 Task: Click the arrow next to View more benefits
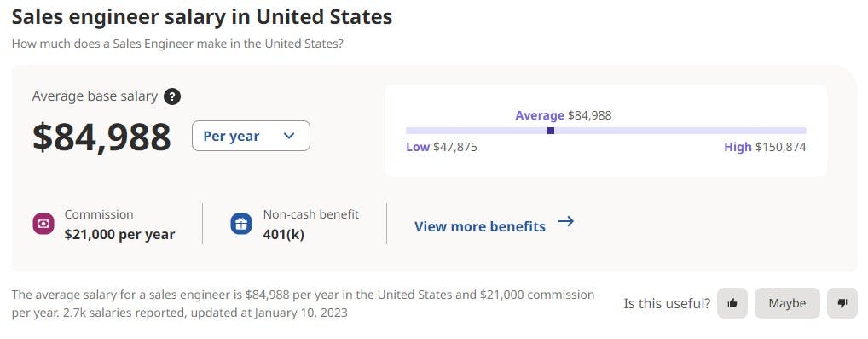click(x=566, y=222)
